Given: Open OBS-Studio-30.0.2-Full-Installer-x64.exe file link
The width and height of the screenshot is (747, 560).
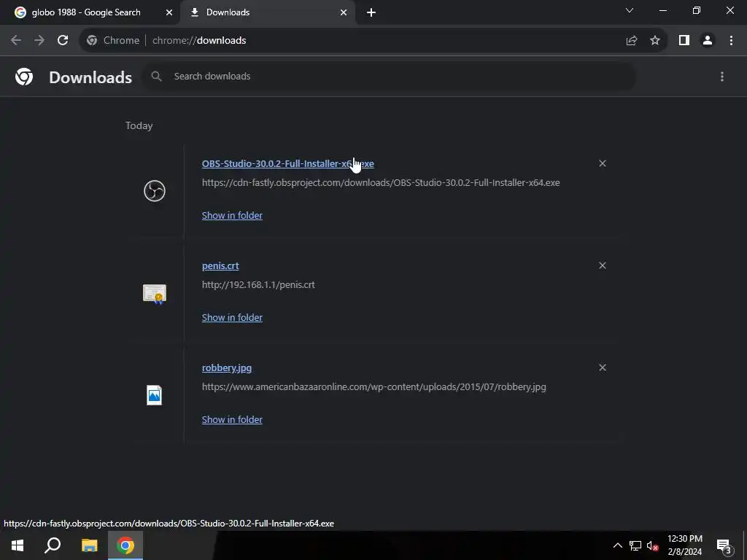Looking at the screenshot, I should tap(287, 164).
